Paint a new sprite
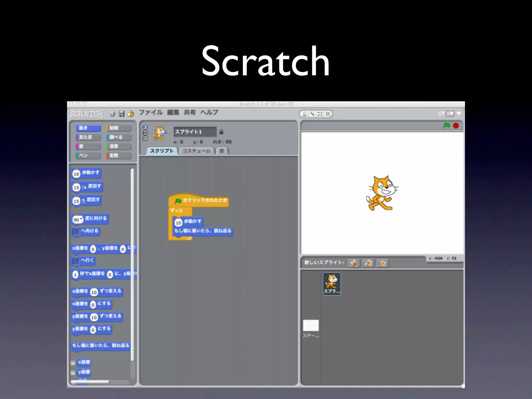532x399 pixels. point(354,263)
